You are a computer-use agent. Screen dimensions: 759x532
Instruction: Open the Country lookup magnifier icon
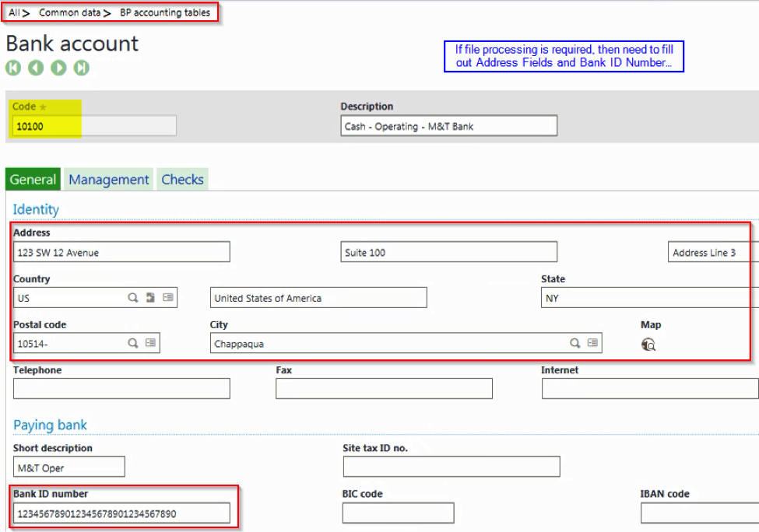point(131,297)
